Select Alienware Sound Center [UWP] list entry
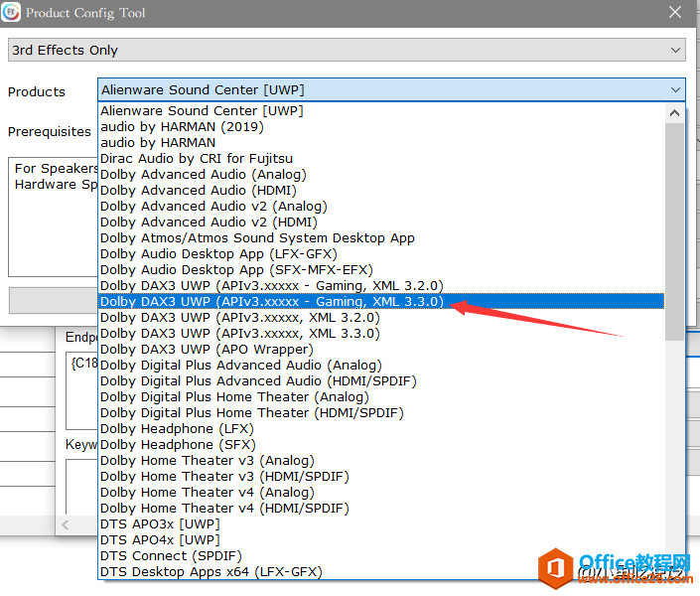This screenshot has width=700, height=596. tap(381, 111)
